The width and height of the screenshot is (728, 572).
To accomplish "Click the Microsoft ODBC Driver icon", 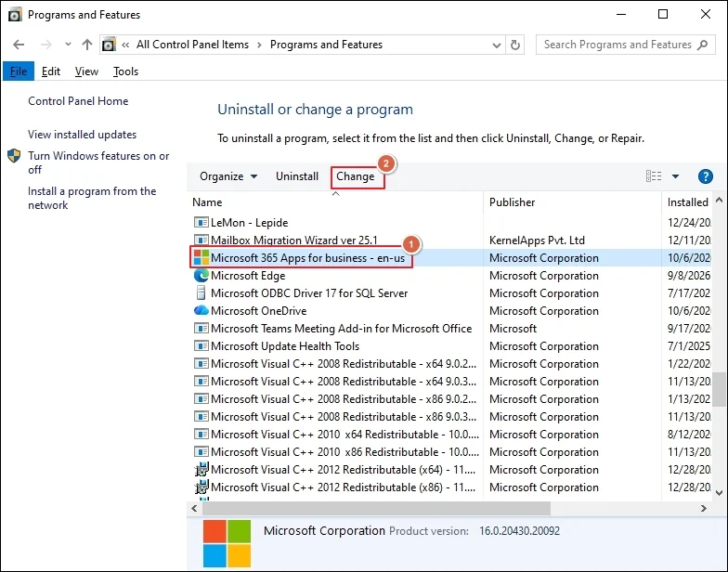I will (201, 293).
